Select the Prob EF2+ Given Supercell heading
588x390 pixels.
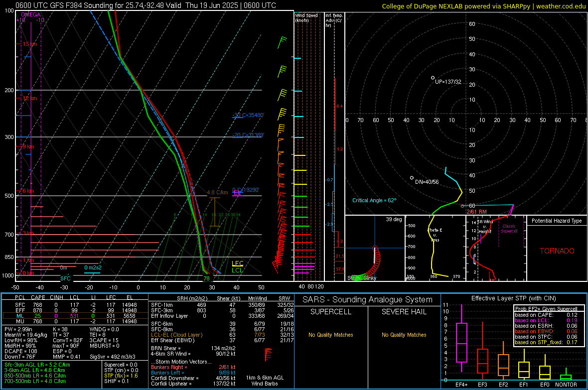tap(546, 309)
